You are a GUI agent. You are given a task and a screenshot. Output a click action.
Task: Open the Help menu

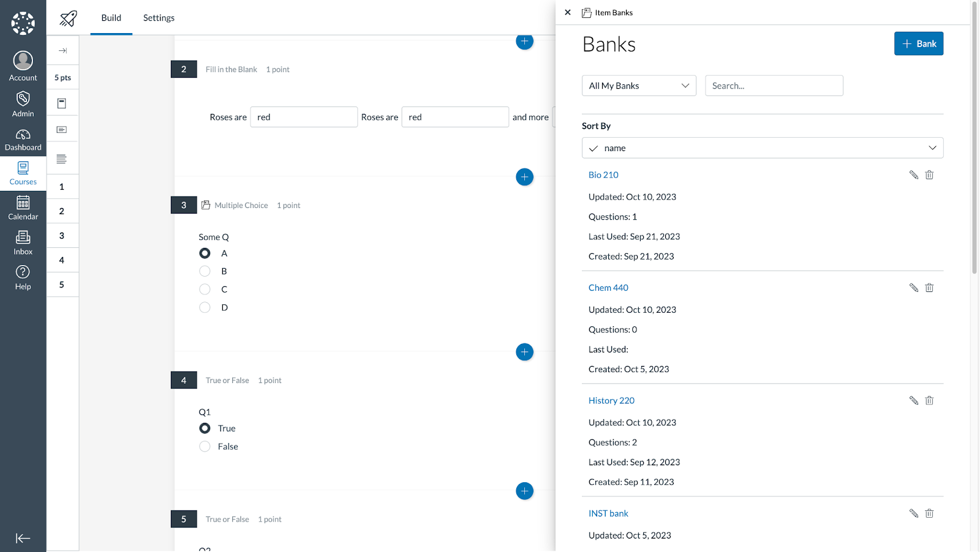[x=23, y=278]
